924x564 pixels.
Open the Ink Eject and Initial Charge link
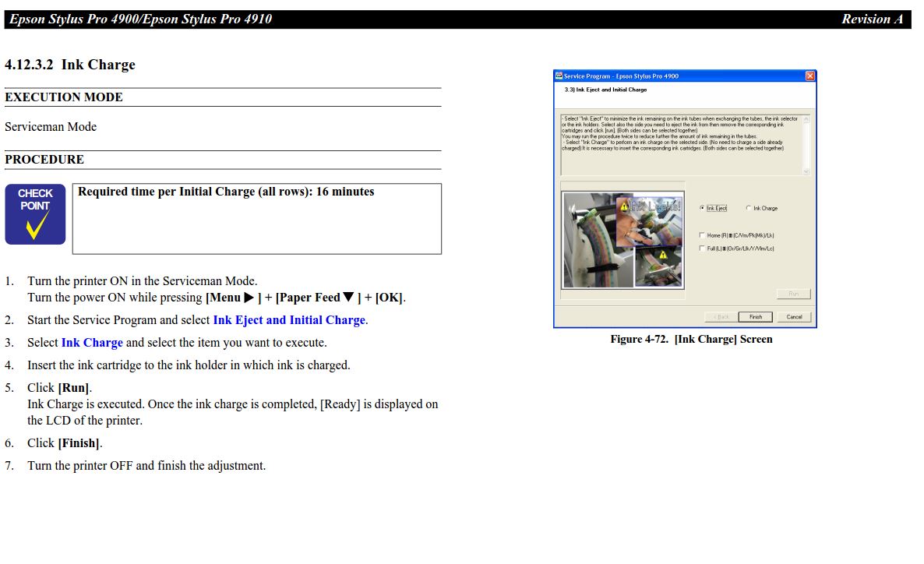(289, 320)
